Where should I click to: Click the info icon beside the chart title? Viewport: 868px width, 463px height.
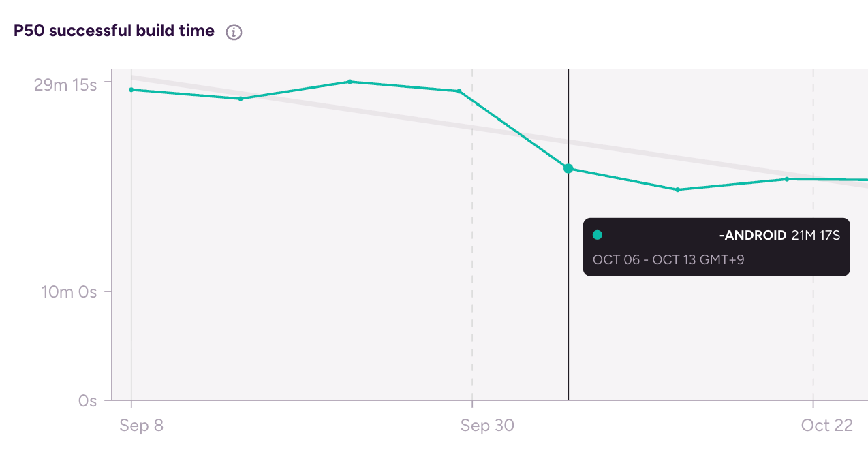[x=234, y=32]
